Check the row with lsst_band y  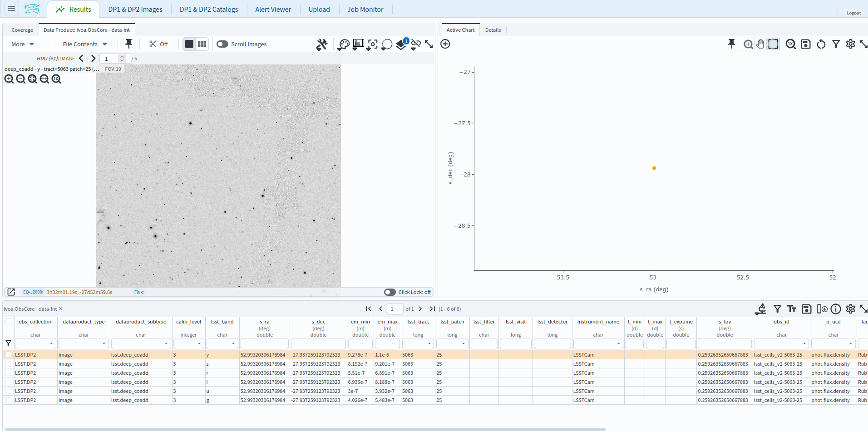8,355
